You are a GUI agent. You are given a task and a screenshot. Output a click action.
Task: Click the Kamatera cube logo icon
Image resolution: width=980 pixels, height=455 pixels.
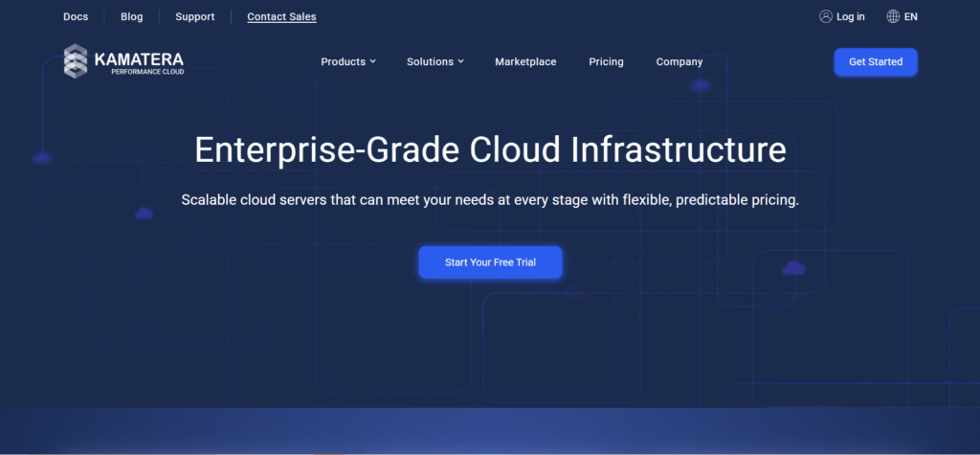tap(76, 61)
